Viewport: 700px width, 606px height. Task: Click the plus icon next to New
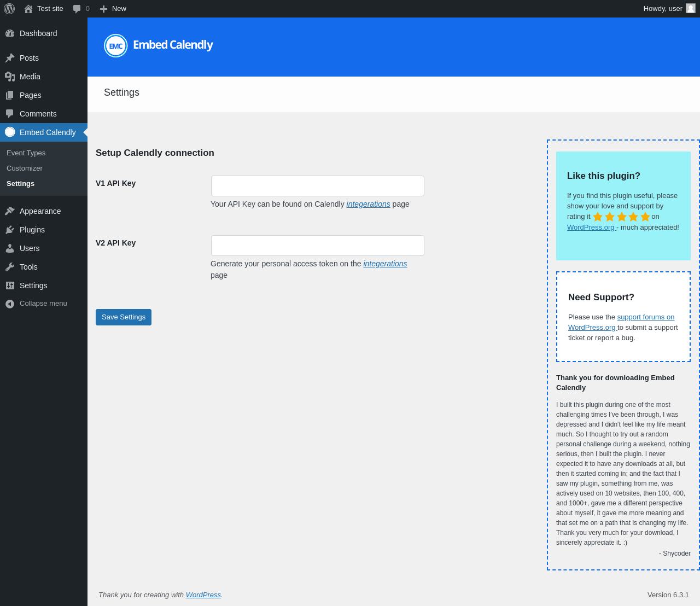tap(103, 9)
